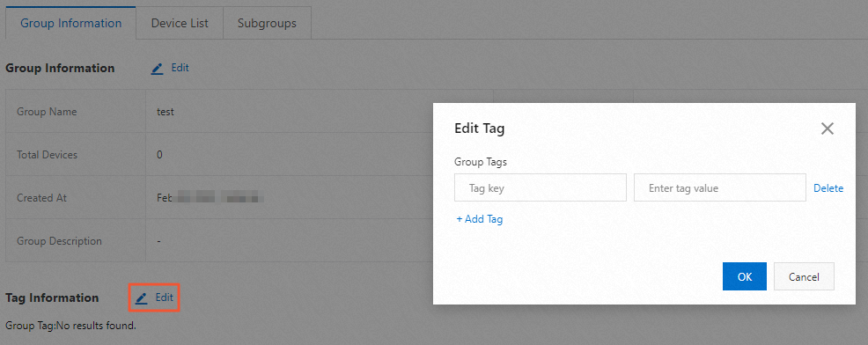868x345 pixels.
Task: Click the pencil icon beside Group Information
Action: [x=158, y=69]
